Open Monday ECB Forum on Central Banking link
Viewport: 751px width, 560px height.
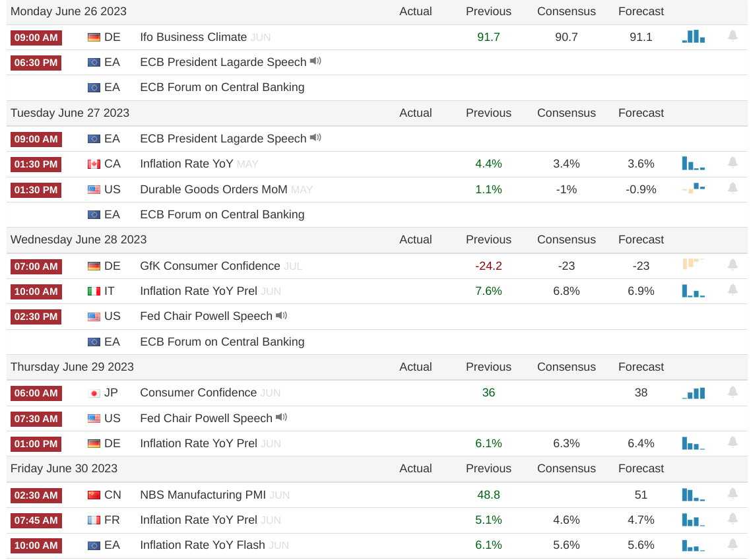click(x=222, y=87)
